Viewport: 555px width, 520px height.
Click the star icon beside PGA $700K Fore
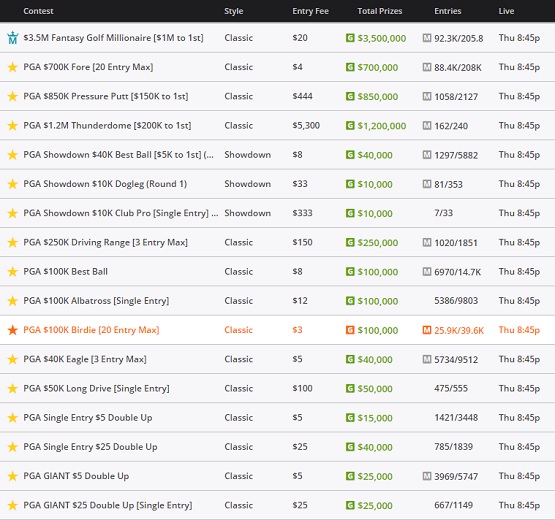point(13,67)
